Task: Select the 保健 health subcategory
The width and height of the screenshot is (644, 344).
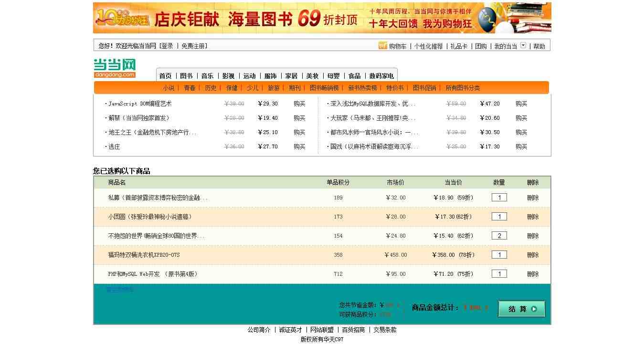Action: pos(232,88)
